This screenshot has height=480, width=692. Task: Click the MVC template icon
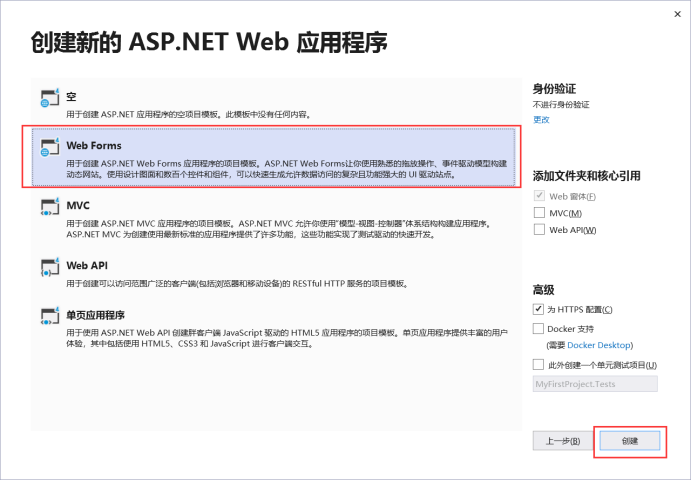coord(49,207)
